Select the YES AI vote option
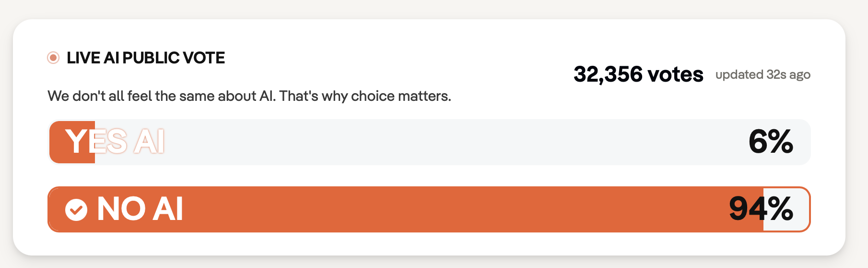868x268 pixels. 115,142
